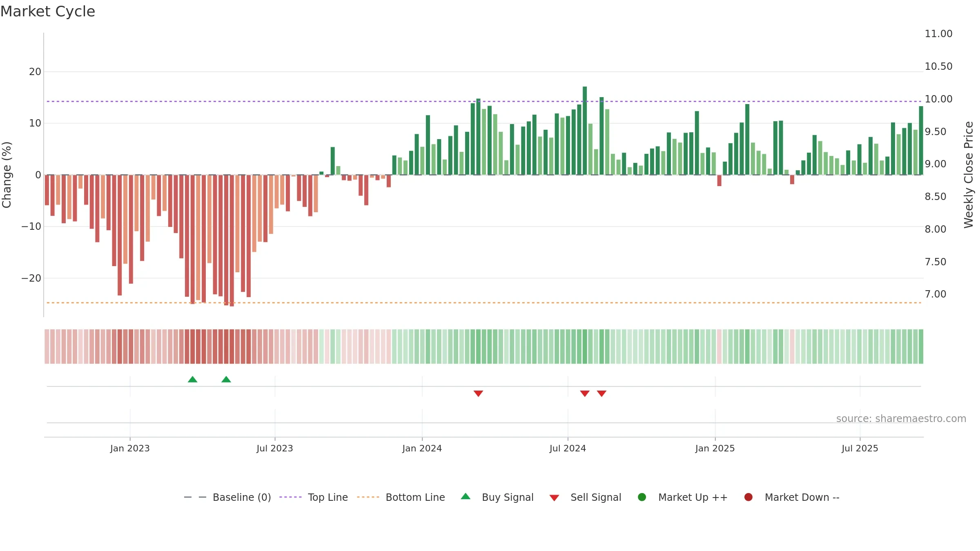
Task: Click the purple dashed Top Line in chart
Action: pos(484,101)
